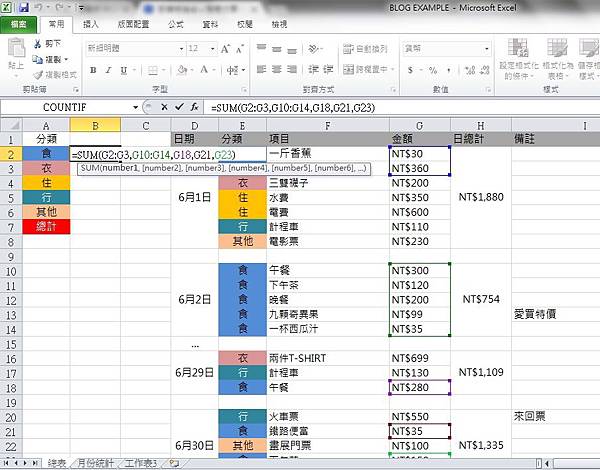
Task: Switch to the Home tab
Action: tap(57, 24)
